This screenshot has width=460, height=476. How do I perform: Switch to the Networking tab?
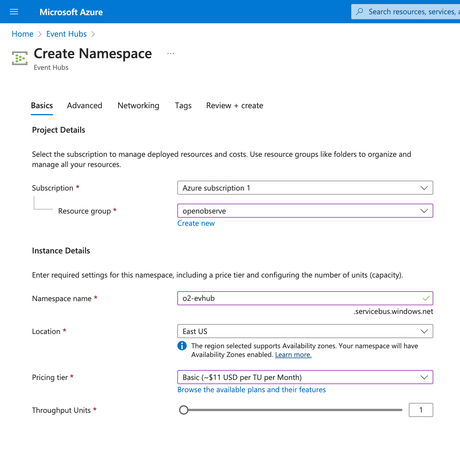(x=138, y=105)
